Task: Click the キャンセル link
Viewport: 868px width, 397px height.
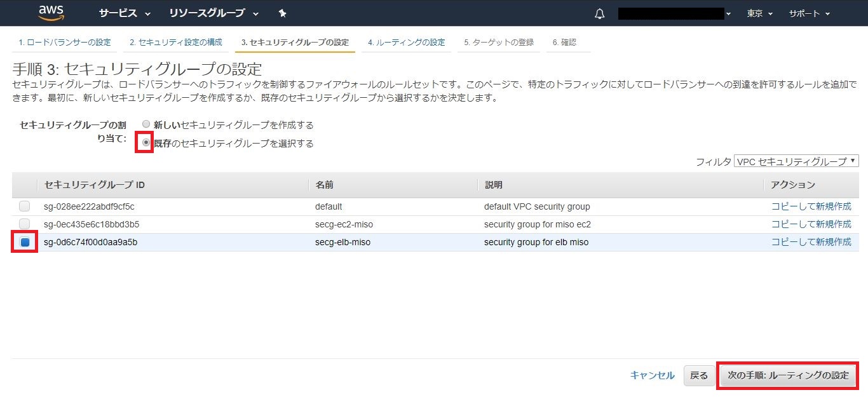Action: point(652,375)
